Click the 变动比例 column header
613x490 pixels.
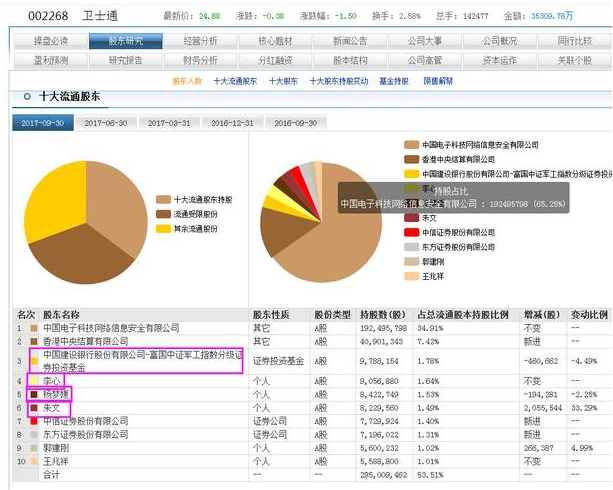click(590, 314)
